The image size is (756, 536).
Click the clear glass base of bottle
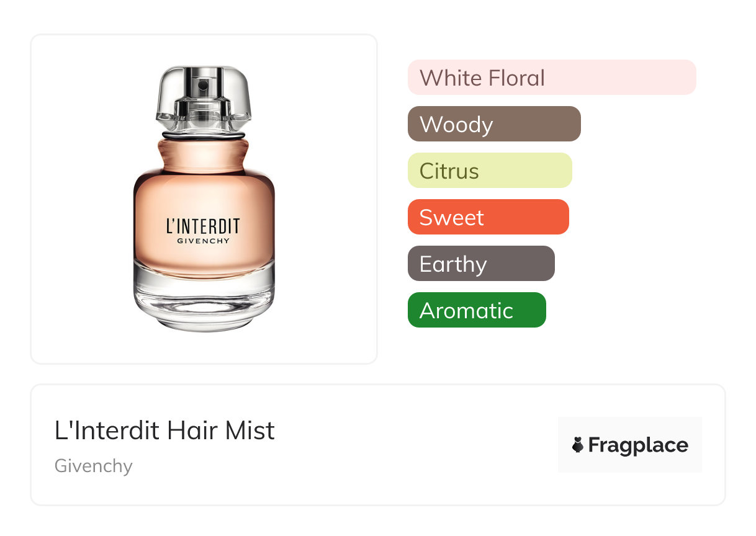204,298
